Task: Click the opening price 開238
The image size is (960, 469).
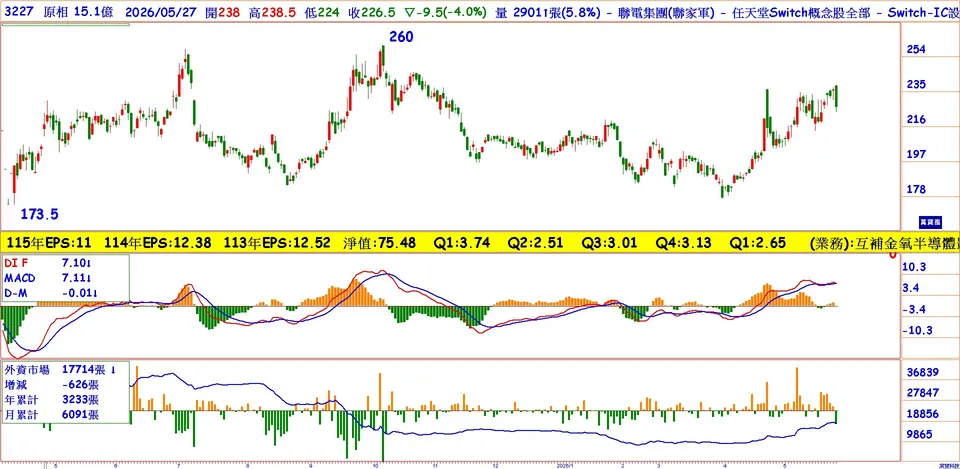Action: click(221, 12)
